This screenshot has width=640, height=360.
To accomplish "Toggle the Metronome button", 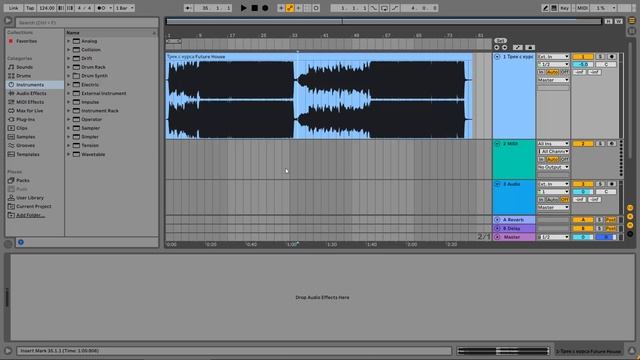I will [x=103, y=8].
